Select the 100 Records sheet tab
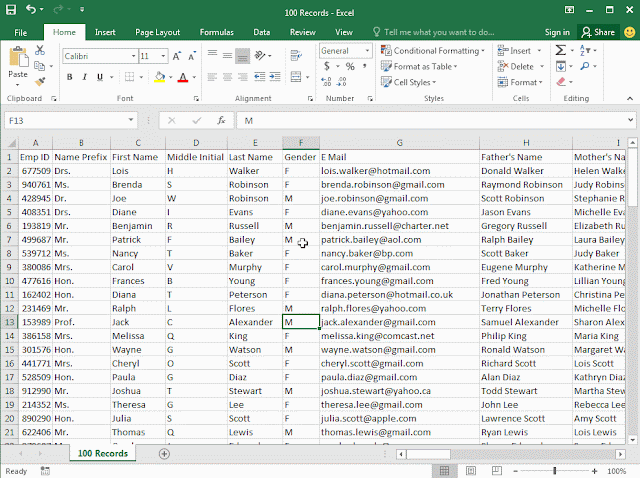The width and height of the screenshot is (640, 478). coord(103,453)
